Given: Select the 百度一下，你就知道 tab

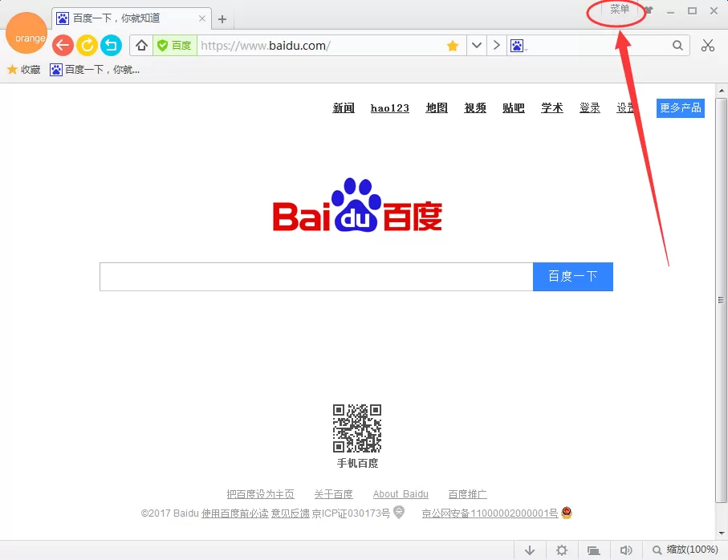Looking at the screenshot, I should [132, 18].
